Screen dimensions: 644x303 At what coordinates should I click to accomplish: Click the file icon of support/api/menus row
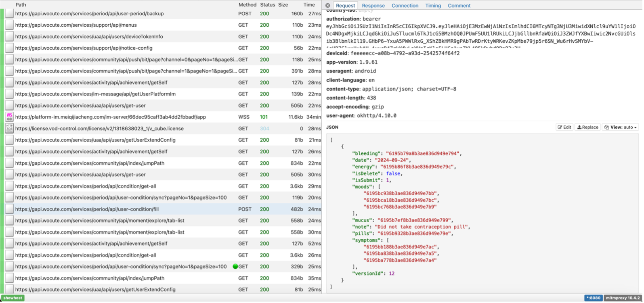[x=9, y=25]
